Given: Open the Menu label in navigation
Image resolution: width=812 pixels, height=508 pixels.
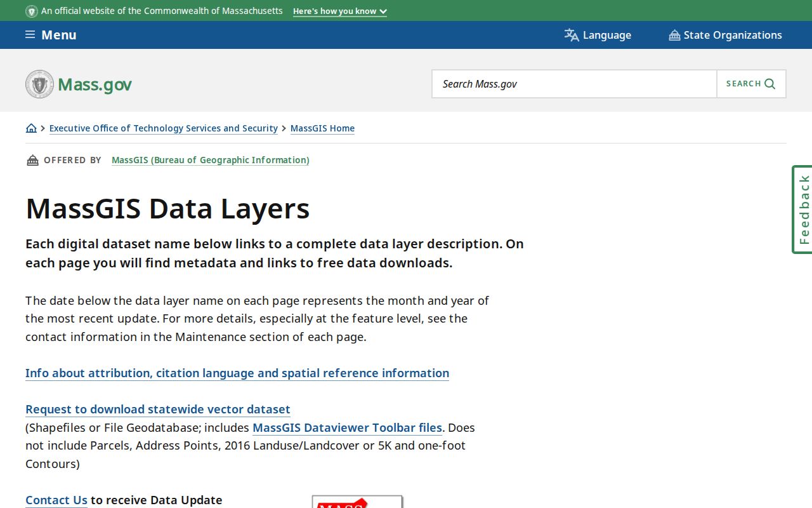Looking at the screenshot, I should tap(59, 35).
